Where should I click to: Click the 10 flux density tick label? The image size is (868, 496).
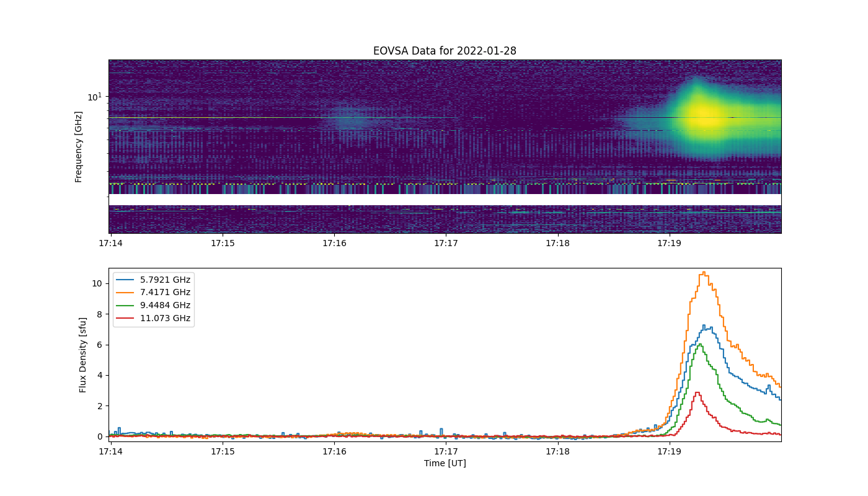click(x=97, y=283)
